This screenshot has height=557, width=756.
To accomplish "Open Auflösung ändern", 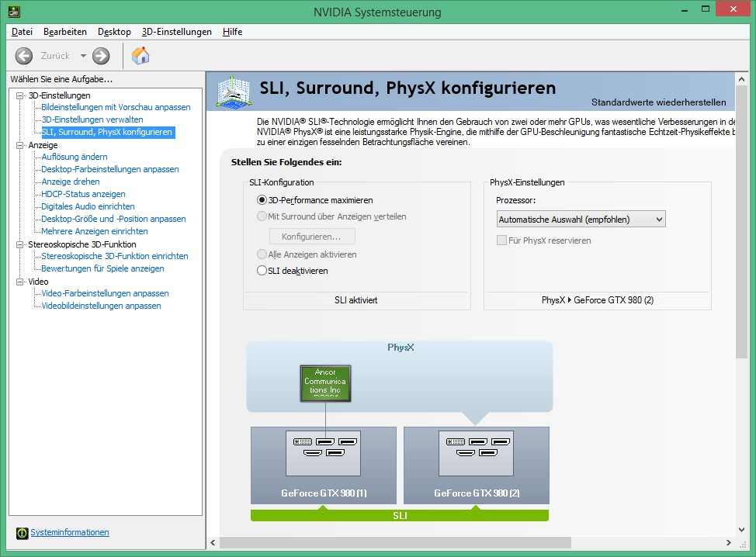I will (x=75, y=157).
